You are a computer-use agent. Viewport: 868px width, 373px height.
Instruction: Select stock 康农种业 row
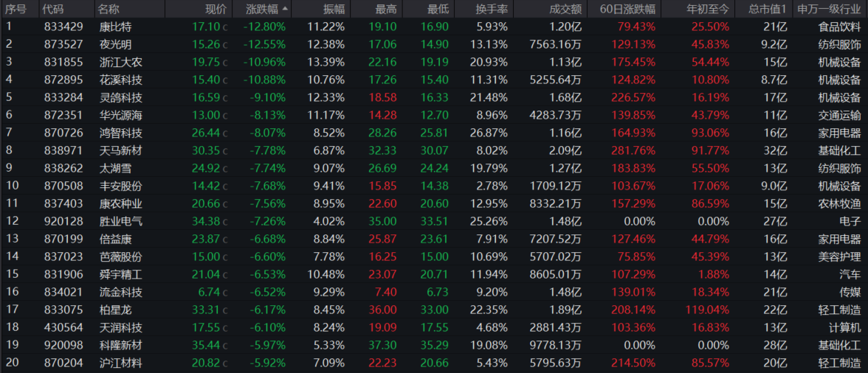point(434,203)
